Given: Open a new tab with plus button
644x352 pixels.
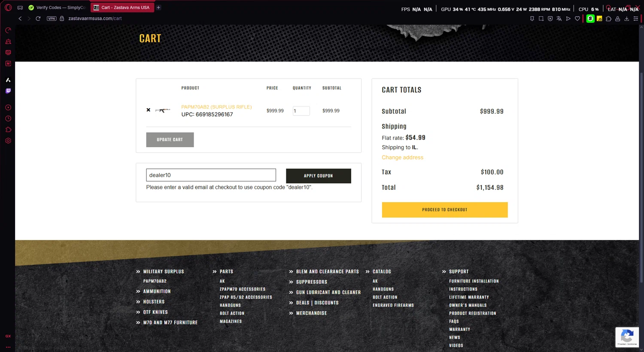Looking at the screenshot, I should pos(158,7).
